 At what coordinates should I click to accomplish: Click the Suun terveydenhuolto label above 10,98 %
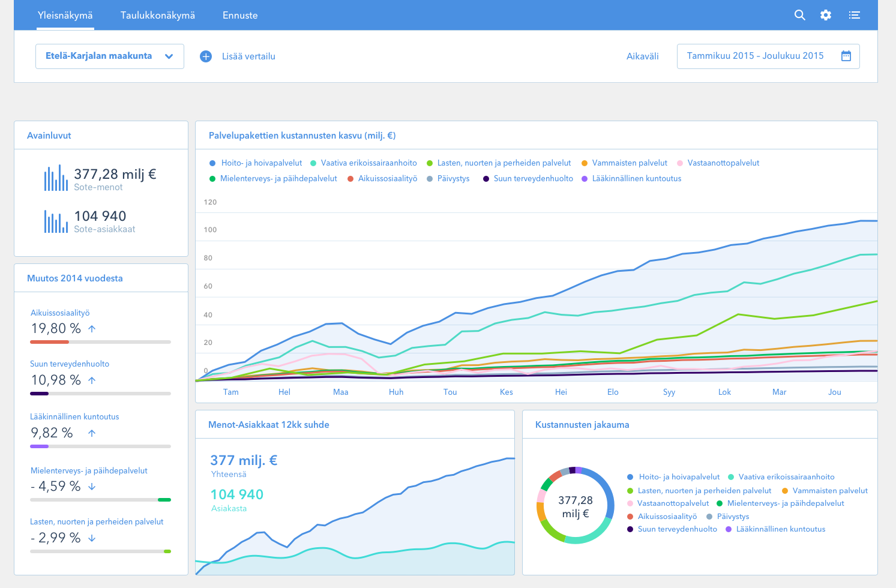click(70, 364)
